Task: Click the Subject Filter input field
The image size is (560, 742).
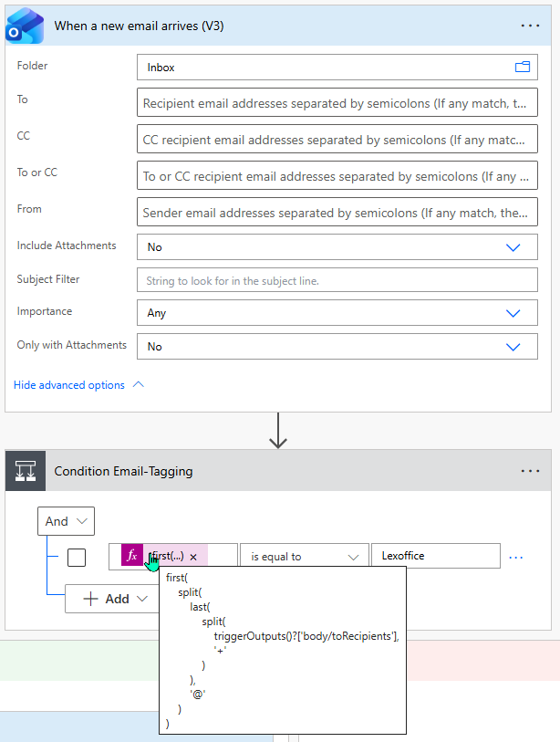Action: 337,280
